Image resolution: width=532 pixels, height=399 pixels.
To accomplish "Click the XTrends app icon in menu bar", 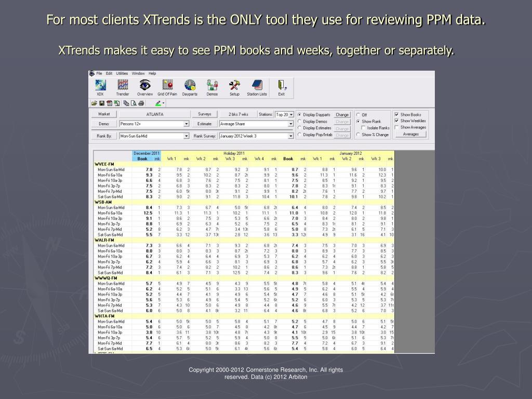I will tap(92, 73).
